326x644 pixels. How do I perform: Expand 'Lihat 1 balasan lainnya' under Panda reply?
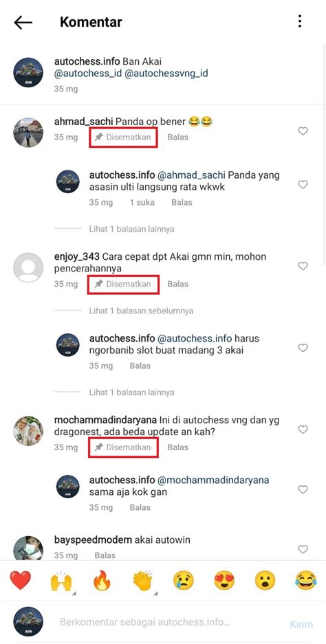coord(131,229)
